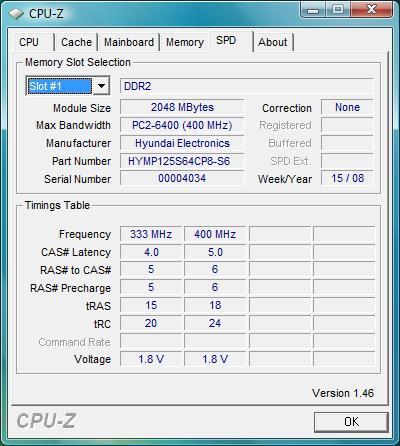Go to the Mainboard tab

pos(129,42)
